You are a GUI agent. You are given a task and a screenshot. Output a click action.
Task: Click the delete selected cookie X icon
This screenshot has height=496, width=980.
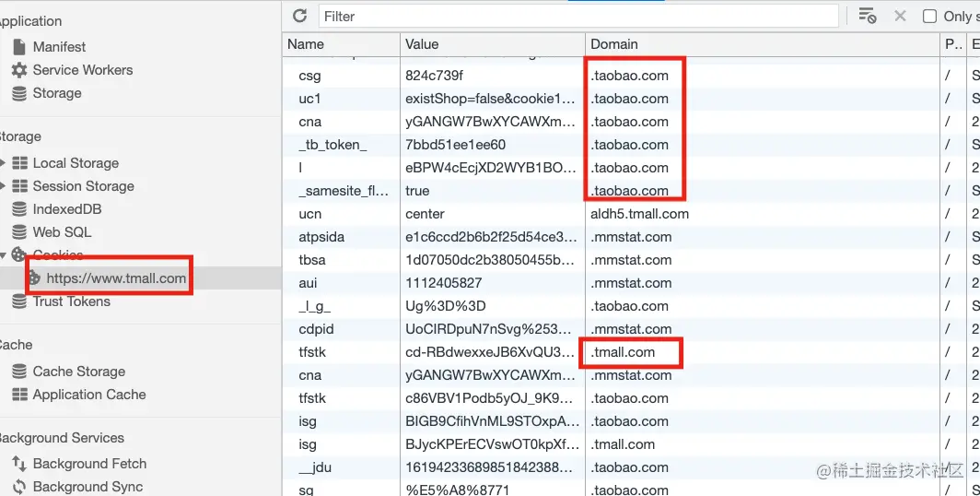tap(900, 16)
